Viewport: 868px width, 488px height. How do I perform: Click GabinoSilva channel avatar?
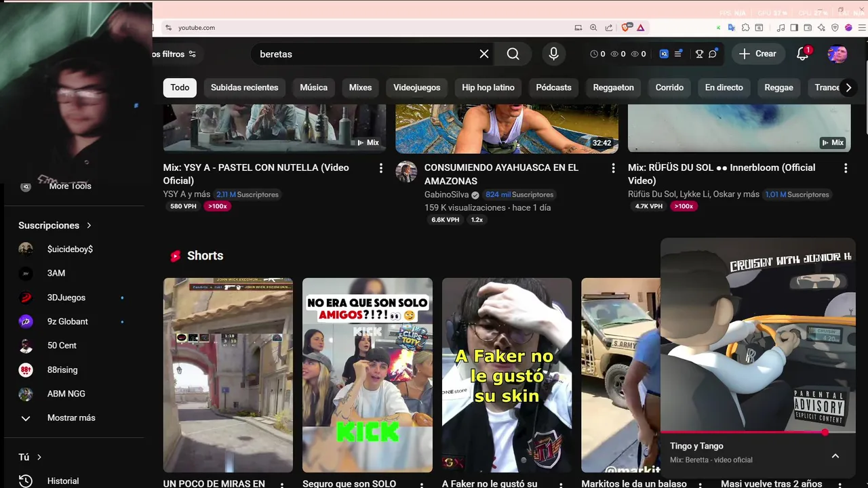click(407, 171)
